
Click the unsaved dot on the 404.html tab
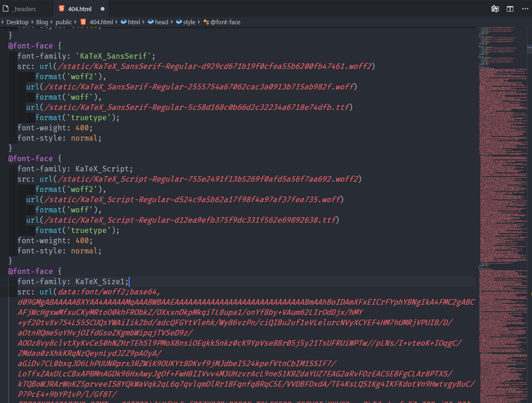103,9
